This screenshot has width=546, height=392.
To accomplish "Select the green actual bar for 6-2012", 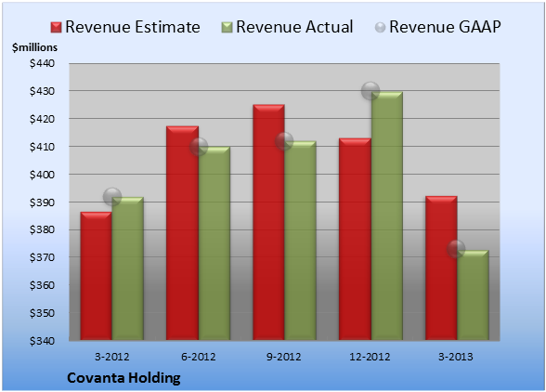I will tap(214, 243).
